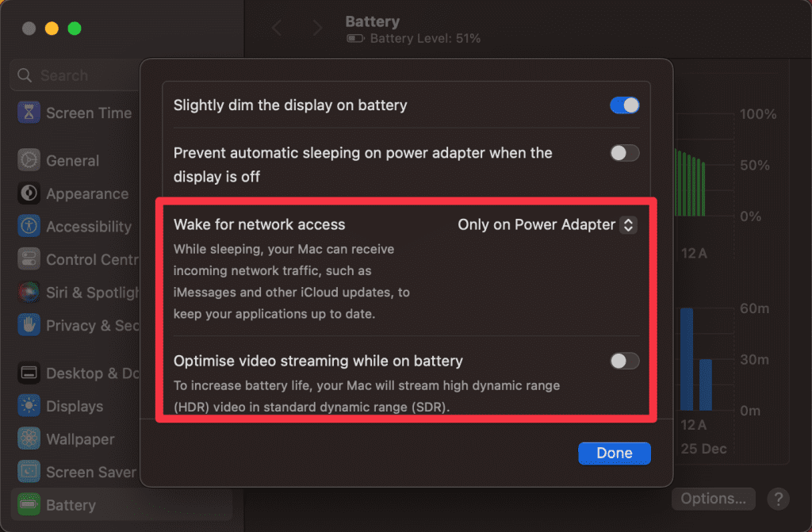
Task: Select the Wallpaper icon in sidebar
Action: (x=29, y=439)
